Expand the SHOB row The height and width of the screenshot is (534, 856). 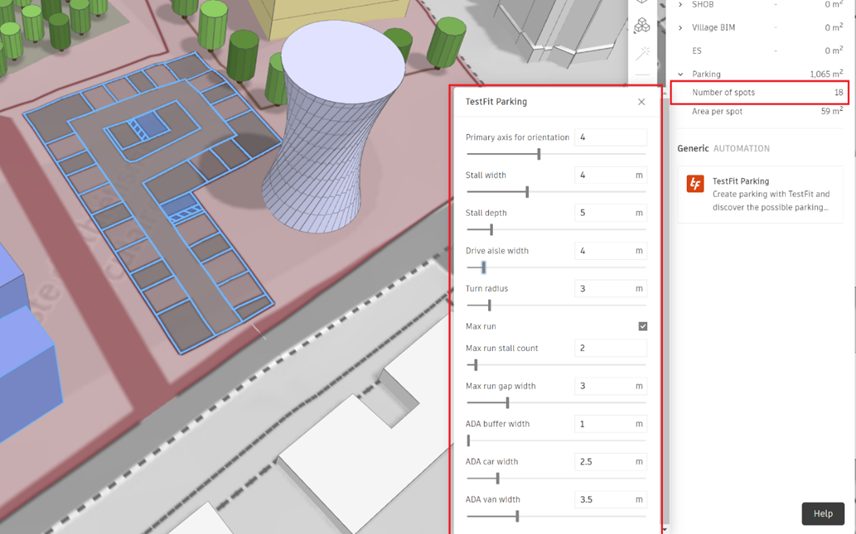pyautogui.click(x=680, y=4)
